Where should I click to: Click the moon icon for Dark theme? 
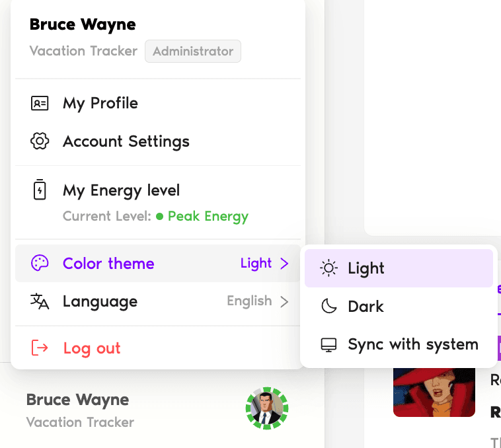click(x=328, y=306)
